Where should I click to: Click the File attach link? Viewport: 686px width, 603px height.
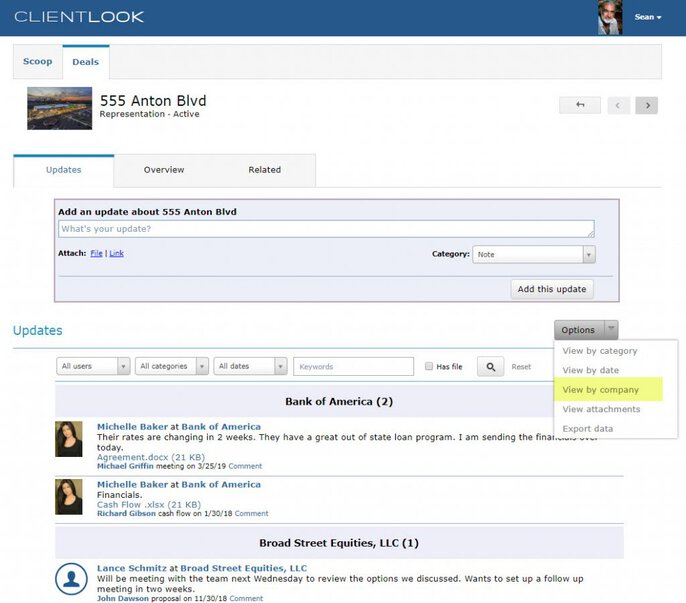pyautogui.click(x=96, y=253)
